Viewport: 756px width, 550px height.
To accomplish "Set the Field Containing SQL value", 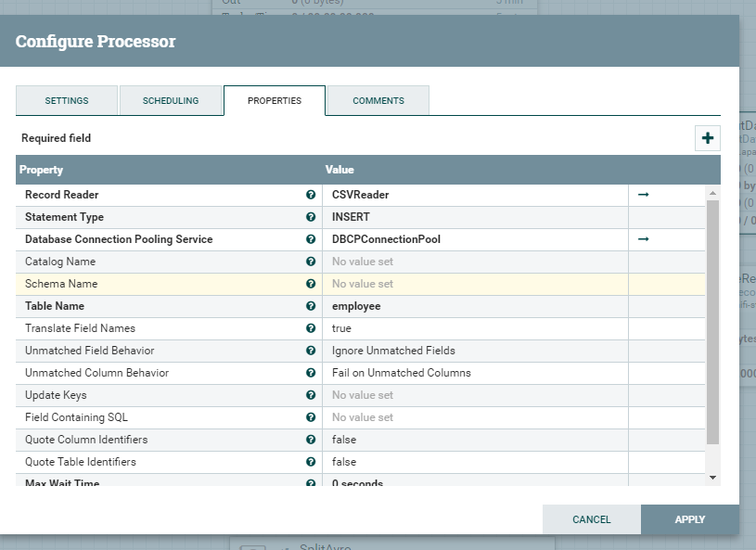I will pyautogui.click(x=475, y=417).
